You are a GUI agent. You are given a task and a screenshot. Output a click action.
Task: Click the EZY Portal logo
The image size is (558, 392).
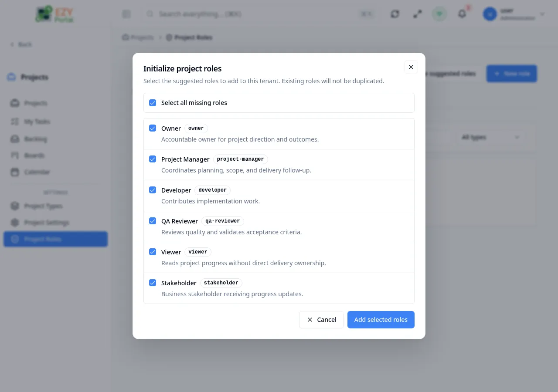click(55, 14)
